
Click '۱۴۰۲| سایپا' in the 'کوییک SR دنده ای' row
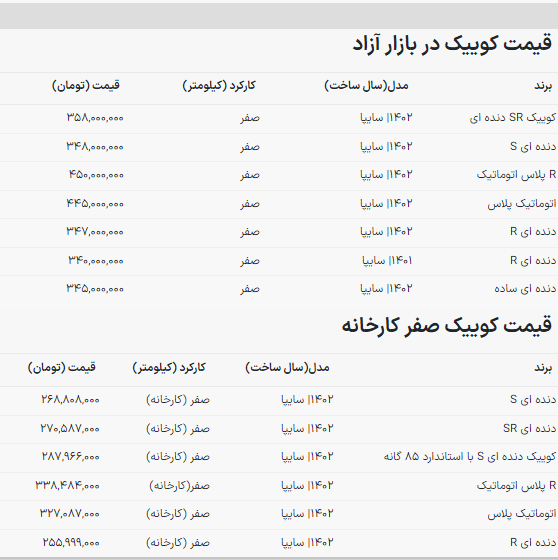pos(386,118)
